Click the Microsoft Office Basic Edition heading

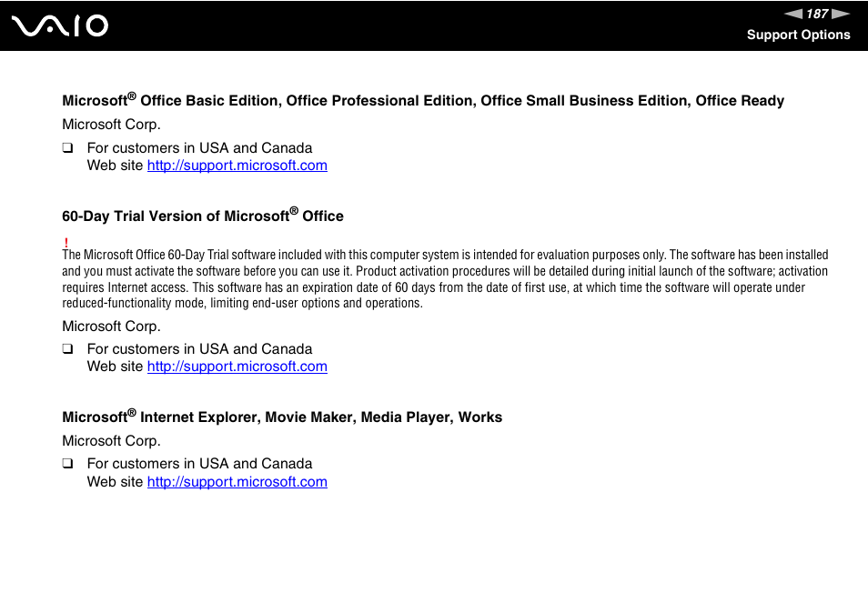coord(423,100)
